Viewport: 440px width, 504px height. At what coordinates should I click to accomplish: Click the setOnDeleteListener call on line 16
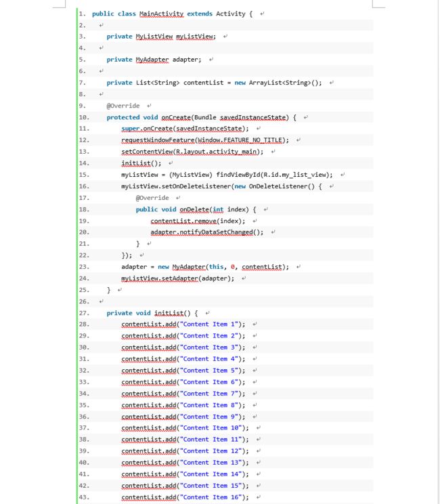pos(221,186)
